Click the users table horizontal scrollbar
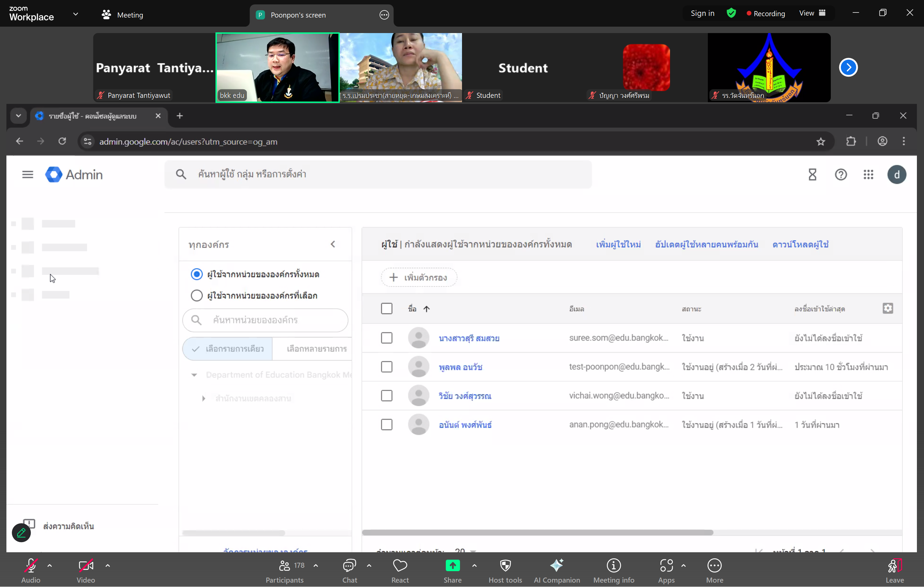The width and height of the screenshot is (924, 587). coord(537,533)
